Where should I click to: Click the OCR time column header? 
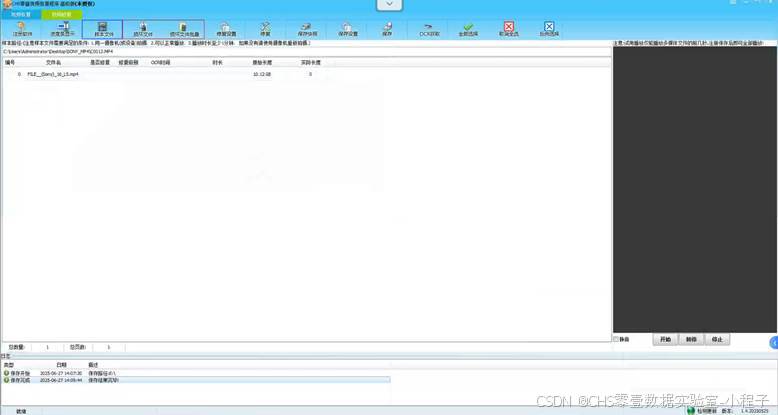[160, 63]
